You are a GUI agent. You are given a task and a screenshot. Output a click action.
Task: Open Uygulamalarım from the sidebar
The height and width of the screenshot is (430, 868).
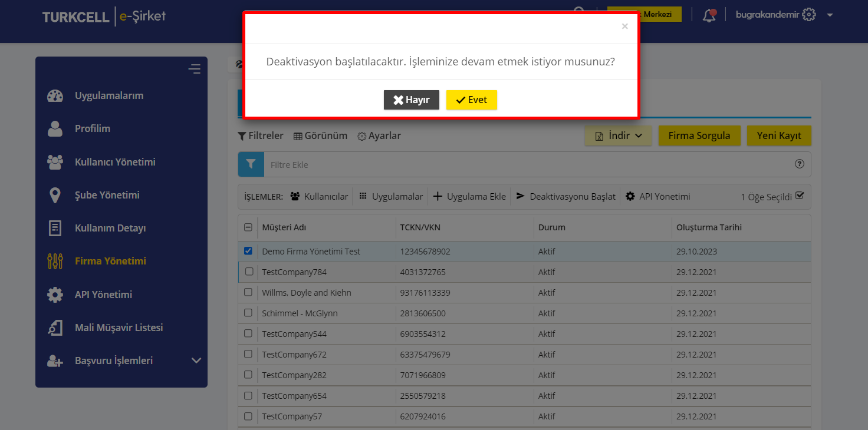coord(109,95)
